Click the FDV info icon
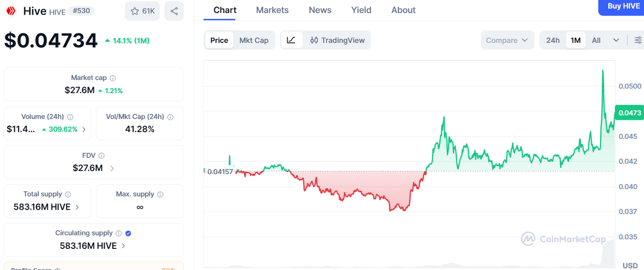The height and width of the screenshot is (270, 644). point(101,156)
